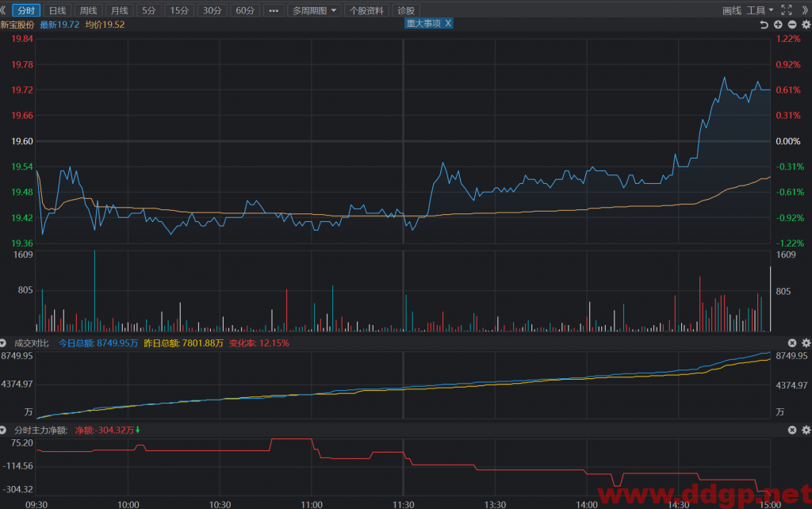The image size is (812, 509).
Task: Click the 成交对比 panel title
Action: pos(31,343)
